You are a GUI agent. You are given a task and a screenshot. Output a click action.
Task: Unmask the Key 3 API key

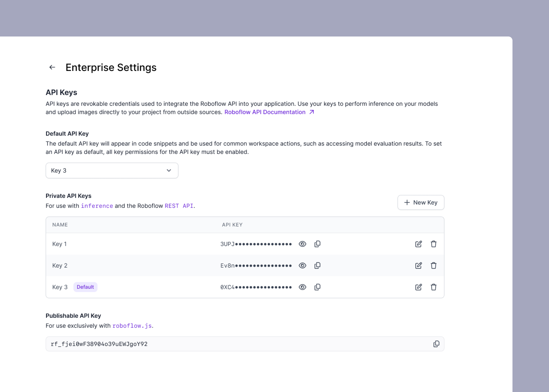(x=302, y=287)
